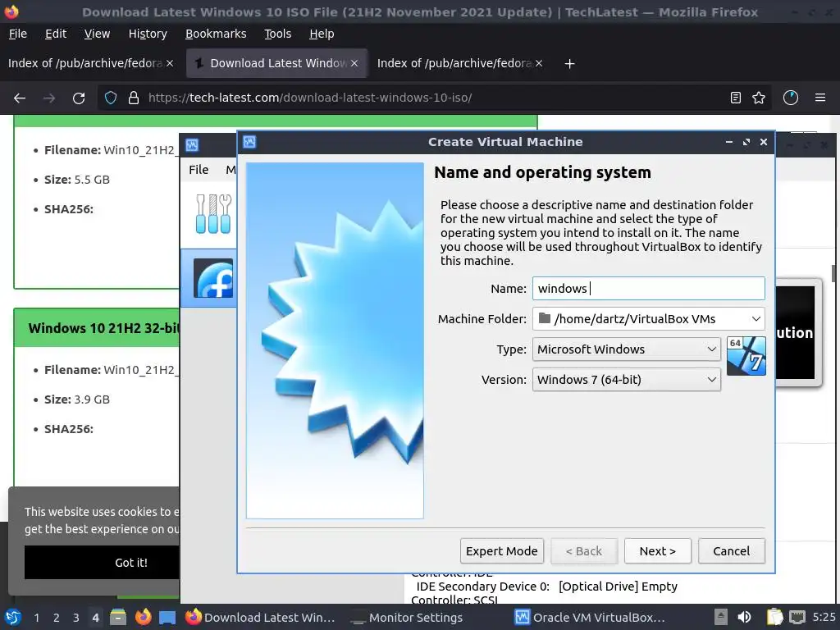Open Firefox Help menu
The width and height of the screenshot is (840, 630).
(x=322, y=34)
